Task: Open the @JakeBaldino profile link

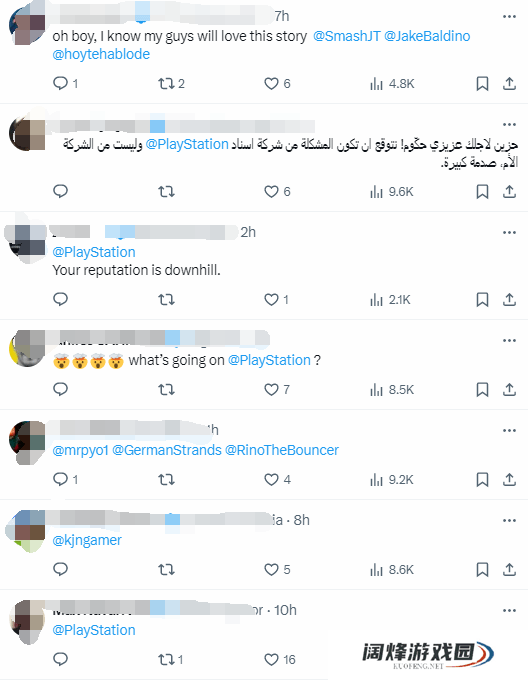Action: (x=427, y=36)
